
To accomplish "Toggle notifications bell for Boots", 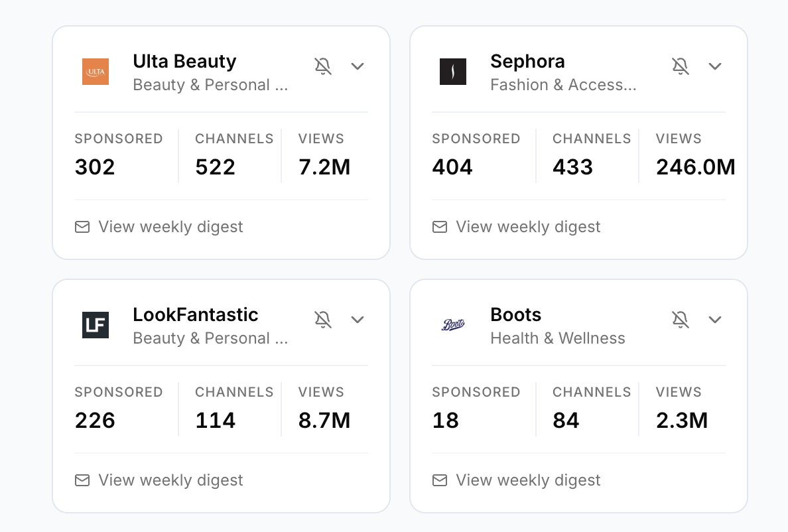I will point(681,319).
